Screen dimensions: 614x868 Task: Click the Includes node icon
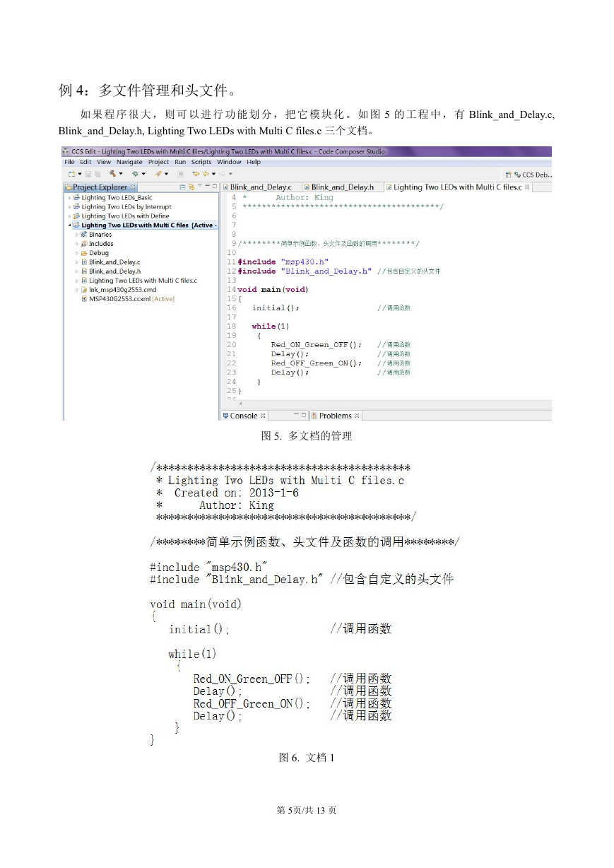84,244
